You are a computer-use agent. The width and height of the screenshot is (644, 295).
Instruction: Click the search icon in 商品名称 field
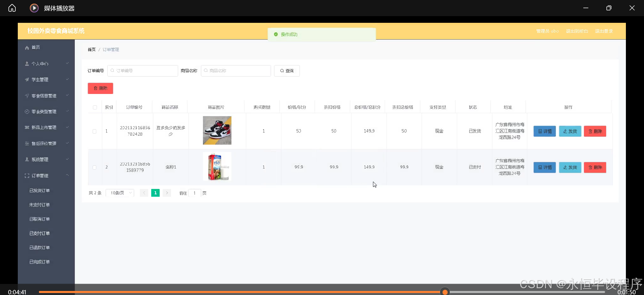point(206,70)
